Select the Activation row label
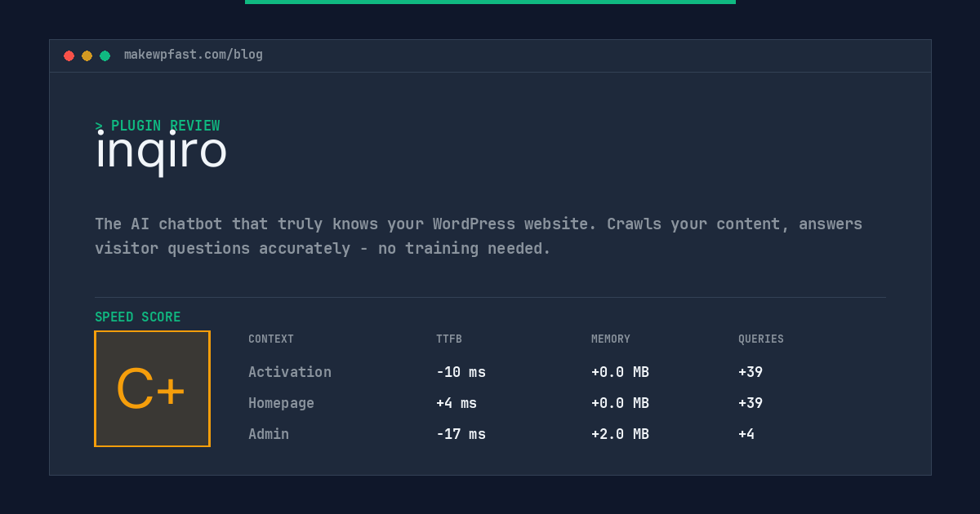The image size is (980, 514). (x=290, y=372)
